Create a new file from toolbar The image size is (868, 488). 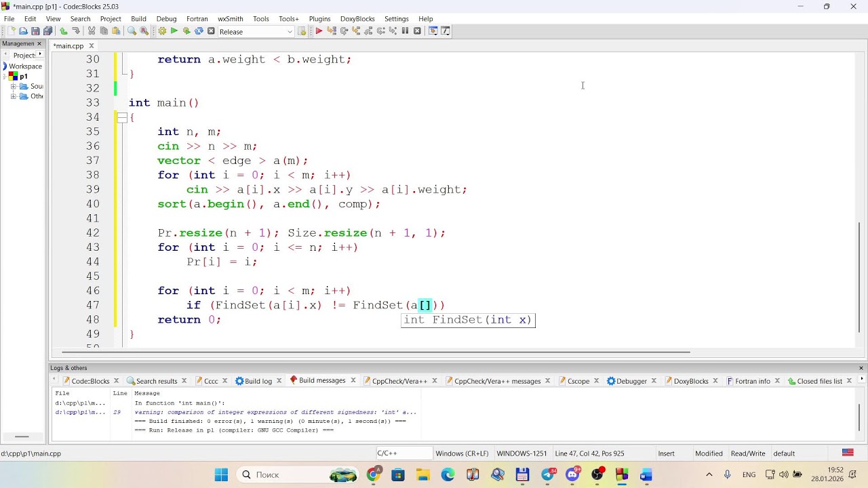coord(11,31)
